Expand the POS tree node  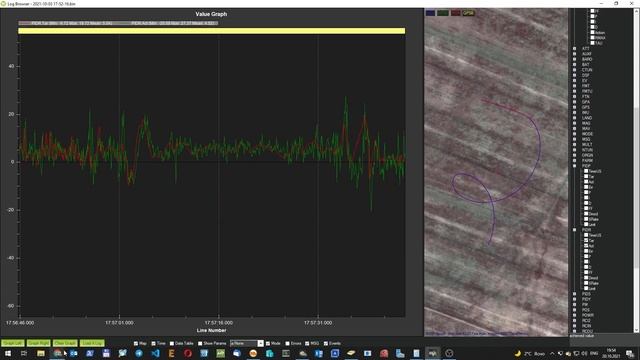575,309
